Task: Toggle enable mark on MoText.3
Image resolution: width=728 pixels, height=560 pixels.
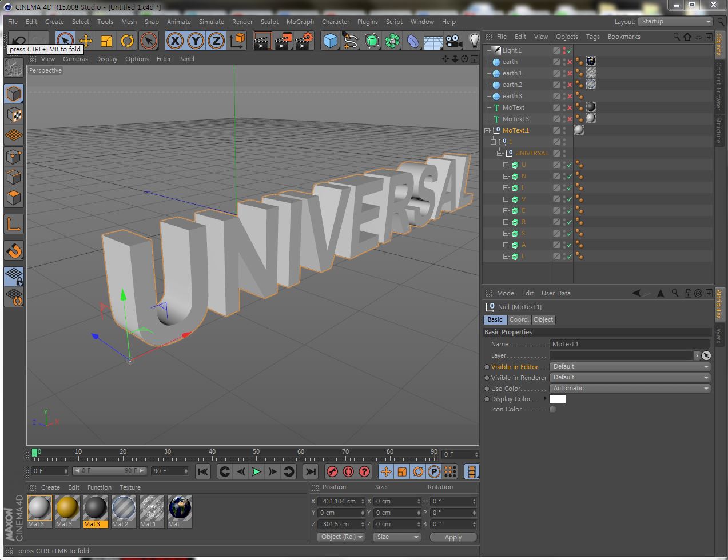Action: pos(570,119)
